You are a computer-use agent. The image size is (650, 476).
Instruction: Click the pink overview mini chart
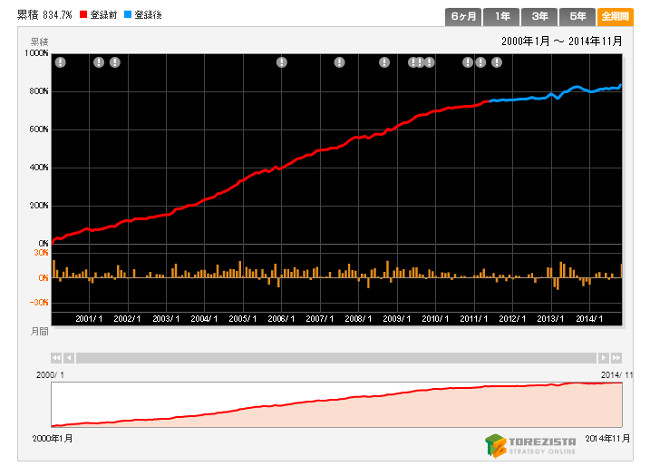[336, 405]
